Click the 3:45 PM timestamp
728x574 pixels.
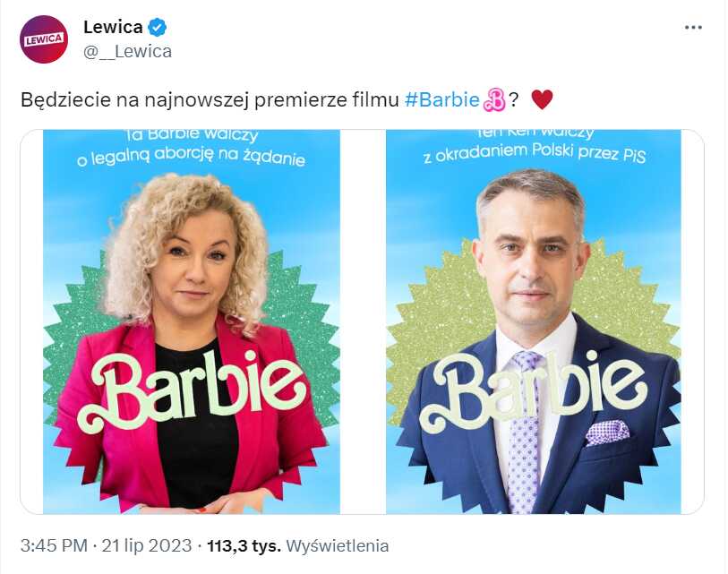54,545
